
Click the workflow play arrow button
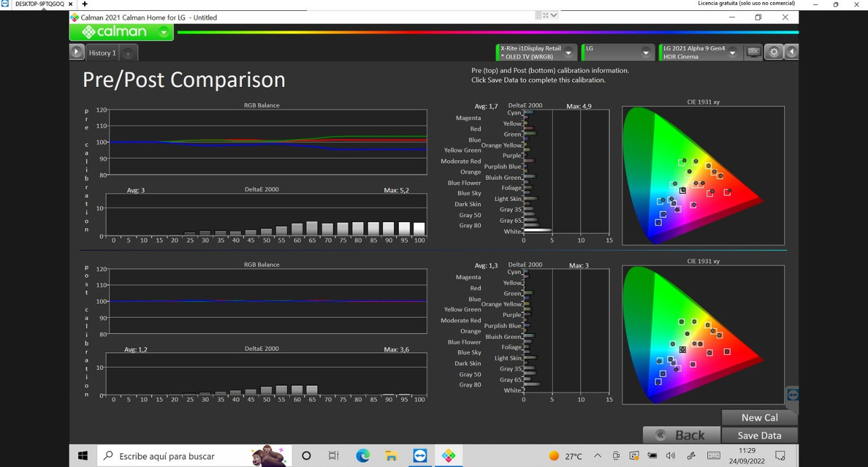point(77,52)
